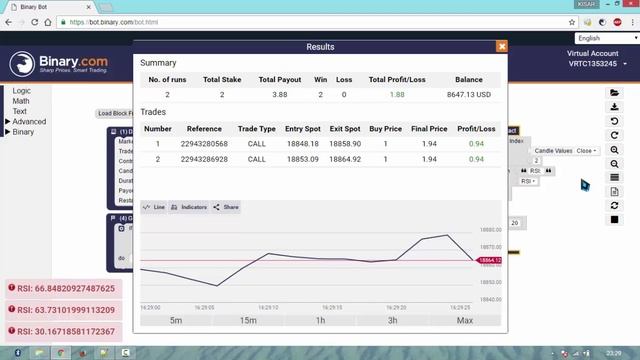
Task: Open the summary document icon
Action: click(x=614, y=191)
